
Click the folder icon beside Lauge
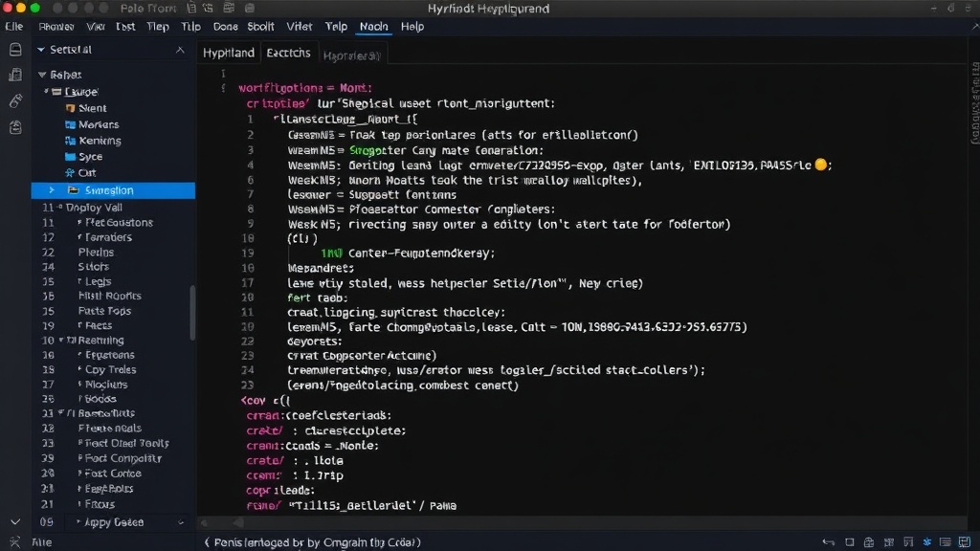tap(56, 91)
